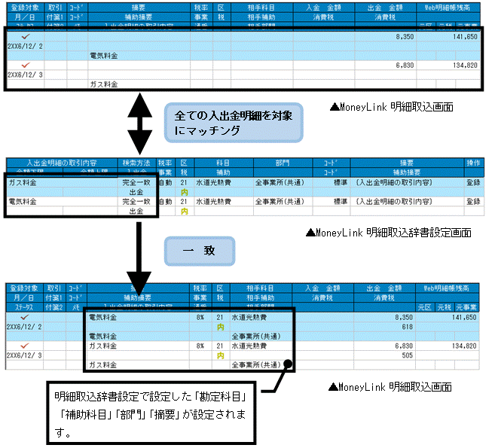Click 科目 header in dictionary table
The width and height of the screenshot is (495, 448).
[223, 163]
